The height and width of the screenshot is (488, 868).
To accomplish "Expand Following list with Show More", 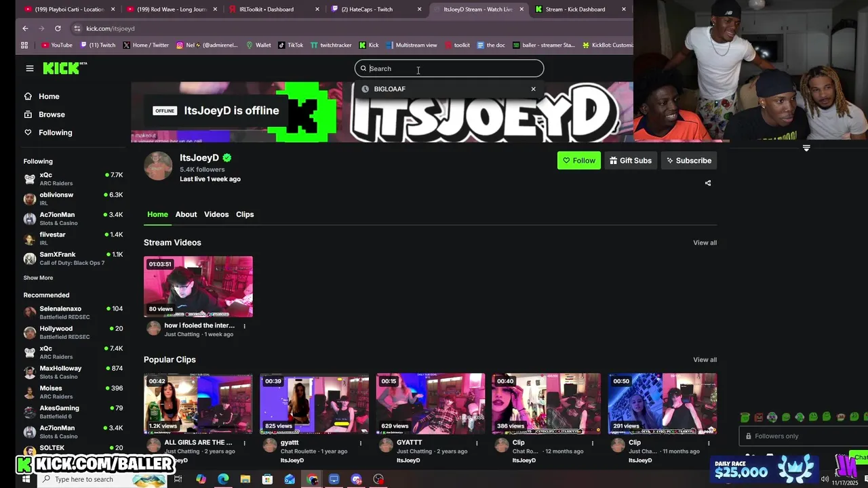I will pos(38,278).
